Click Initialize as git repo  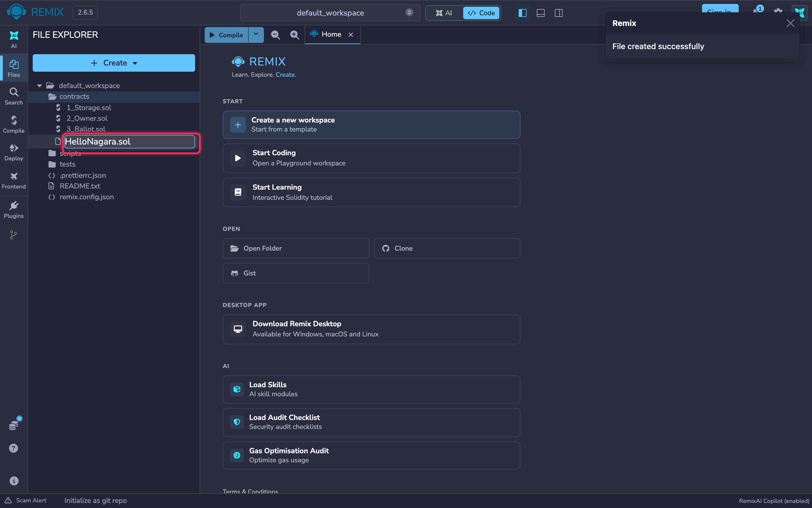click(96, 500)
